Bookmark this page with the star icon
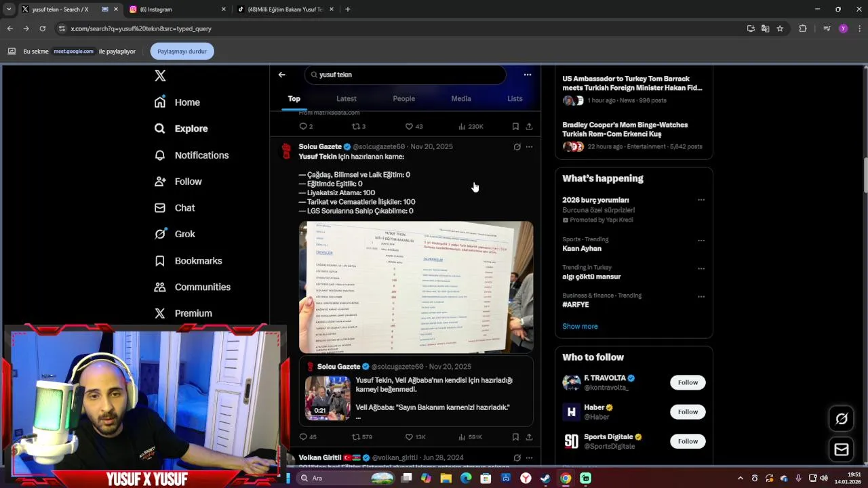 [x=780, y=28]
